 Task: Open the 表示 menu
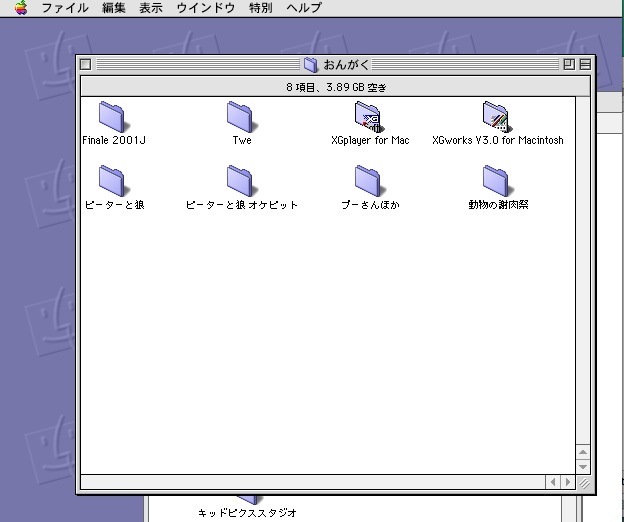click(x=151, y=8)
